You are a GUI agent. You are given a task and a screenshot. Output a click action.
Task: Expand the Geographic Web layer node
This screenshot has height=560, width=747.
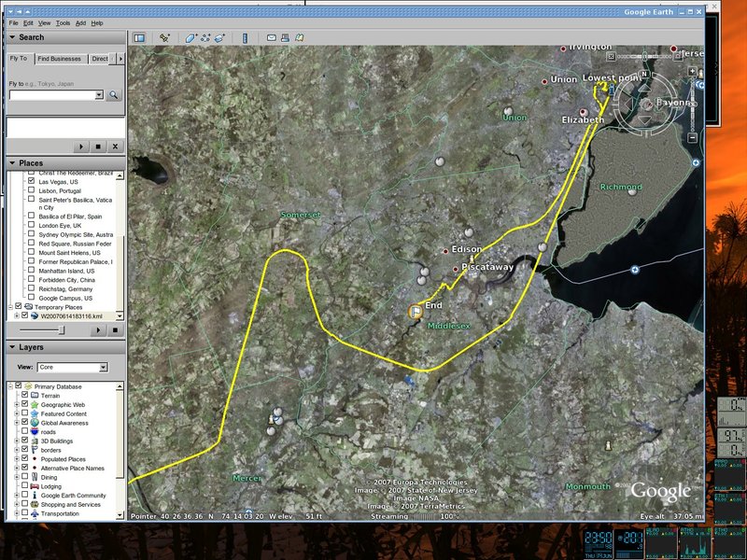tap(17, 404)
